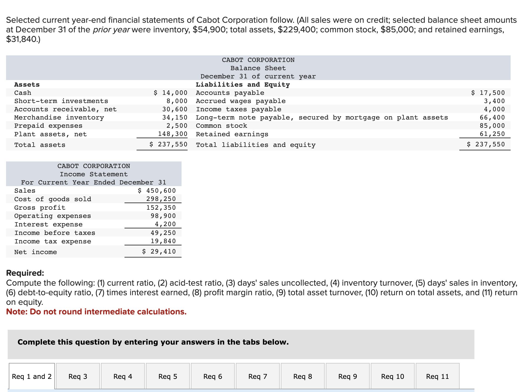Click the Net income amount $29,410
Viewport: 532px width, 392px height.
coord(159,251)
